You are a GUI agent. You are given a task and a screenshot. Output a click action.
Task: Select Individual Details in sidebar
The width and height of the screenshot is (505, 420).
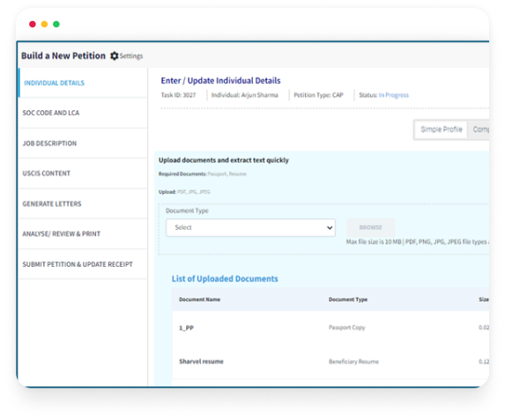click(83, 83)
